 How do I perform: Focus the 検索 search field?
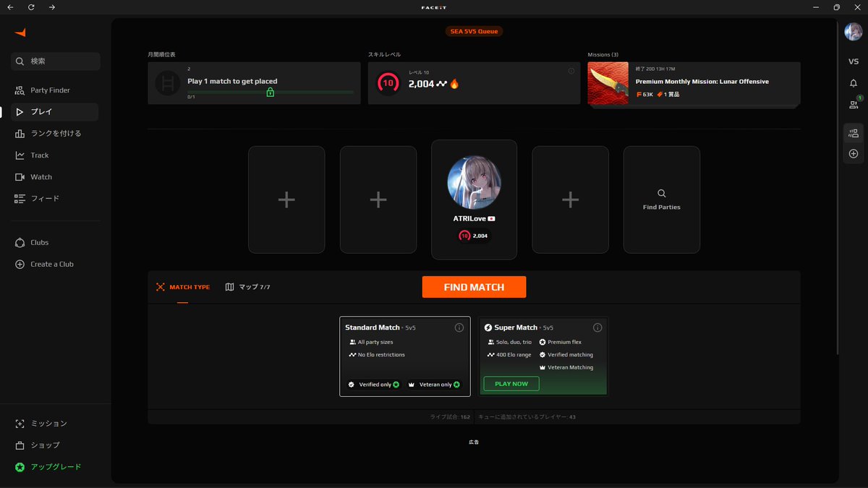[56, 61]
